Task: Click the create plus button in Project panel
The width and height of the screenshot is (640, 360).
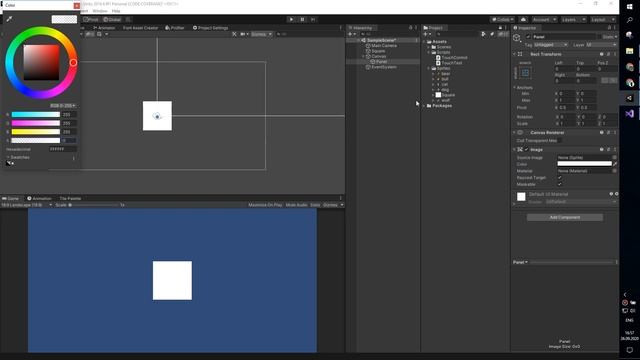Action: point(426,34)
